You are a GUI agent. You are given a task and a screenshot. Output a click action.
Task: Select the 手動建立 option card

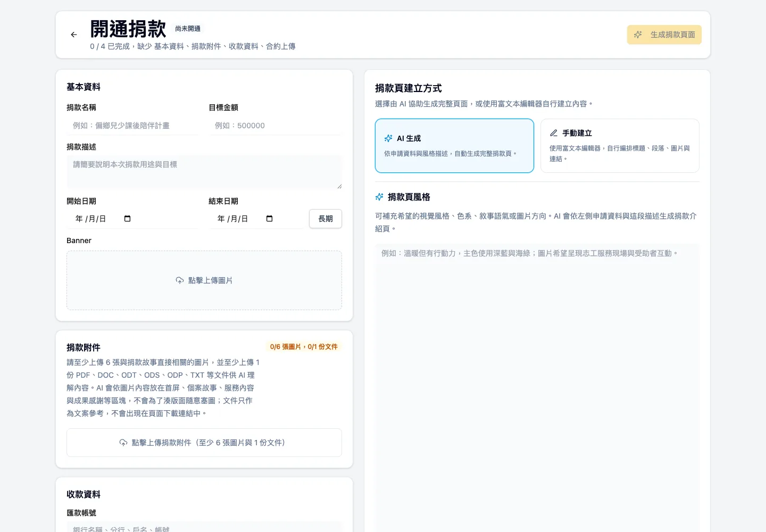pyautogui.click(x=620, y=146)
